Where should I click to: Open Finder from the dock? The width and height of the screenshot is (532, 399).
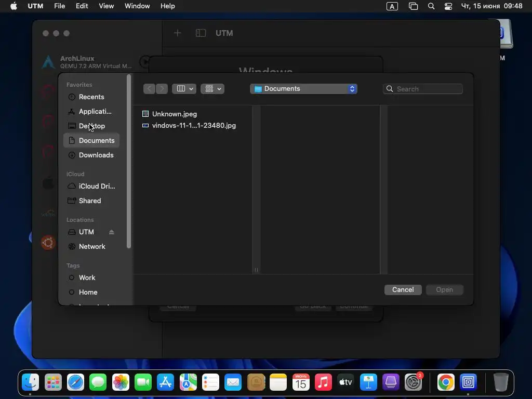tap(31, 382)
